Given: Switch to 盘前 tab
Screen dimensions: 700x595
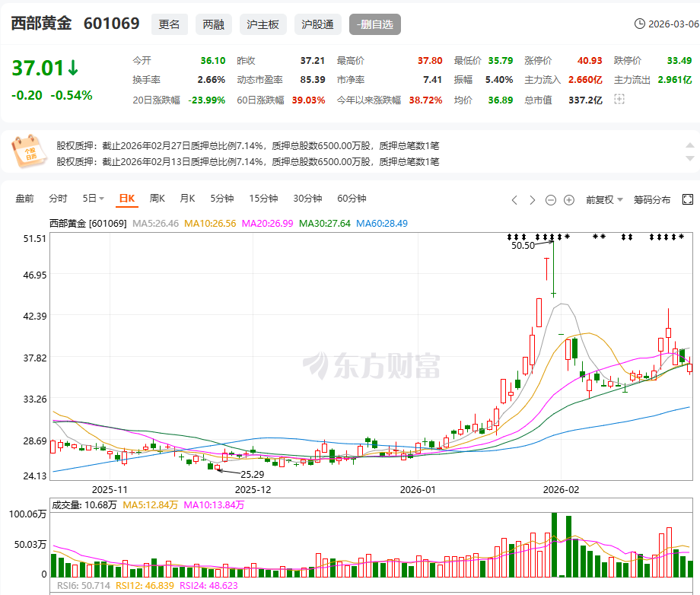Looking at the screenshot, I should click(x=24, y=198).
